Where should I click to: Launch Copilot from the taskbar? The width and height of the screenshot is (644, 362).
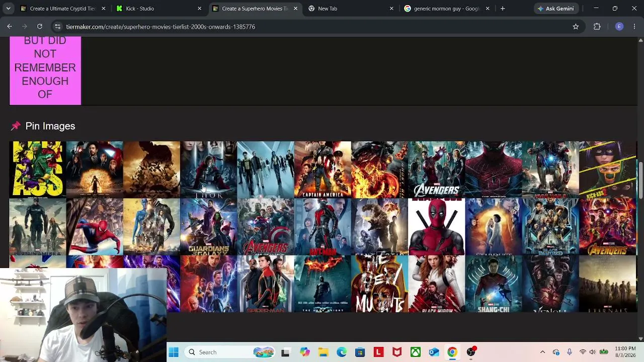pos(304,352)
